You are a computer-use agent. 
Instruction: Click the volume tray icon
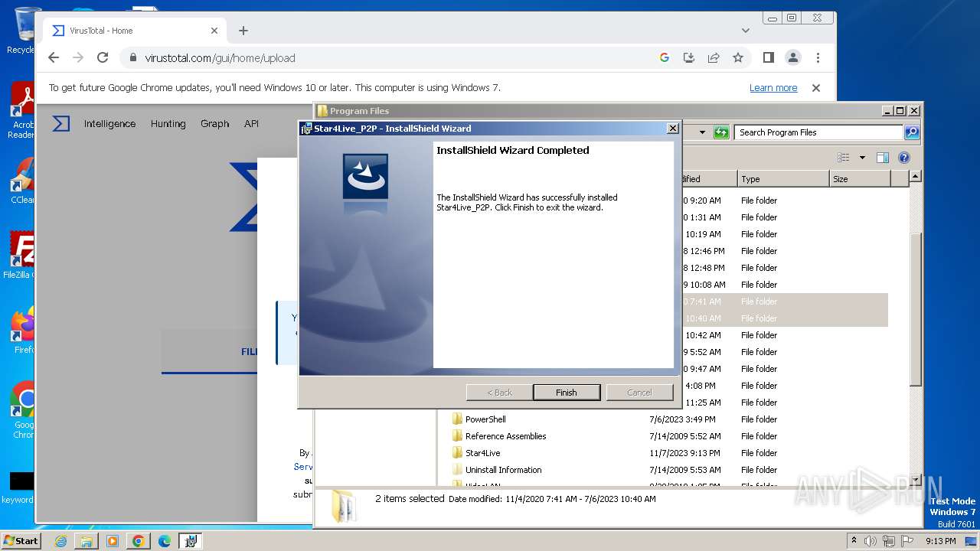coord(871,541)
